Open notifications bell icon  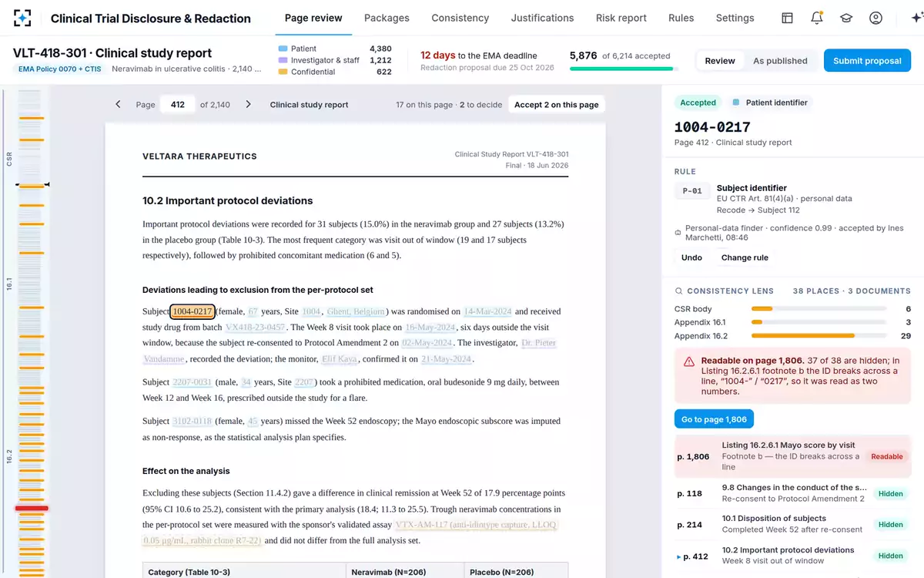click(817, 18)
